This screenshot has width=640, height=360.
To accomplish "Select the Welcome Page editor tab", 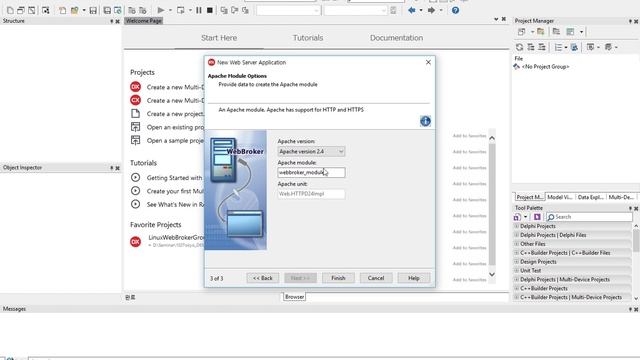I will pos(144,21).
